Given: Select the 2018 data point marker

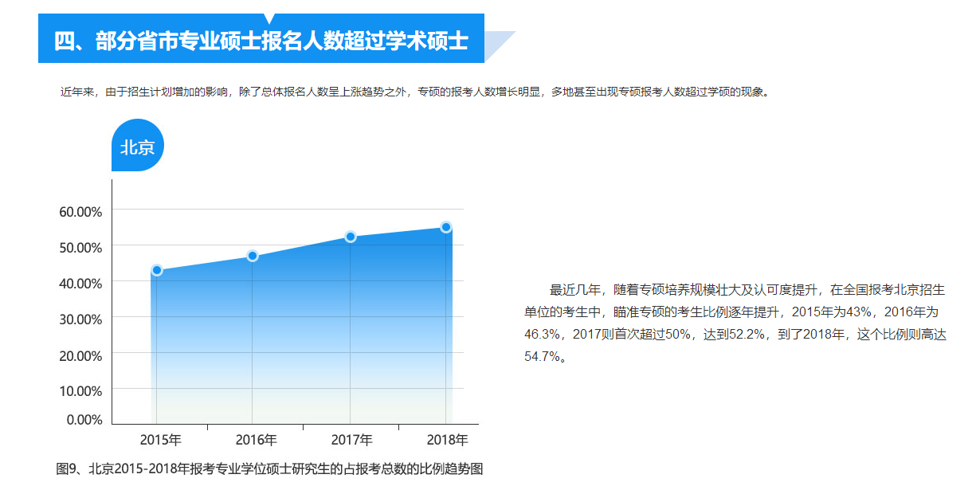Looking at the screenshot, I should [446, 227].
